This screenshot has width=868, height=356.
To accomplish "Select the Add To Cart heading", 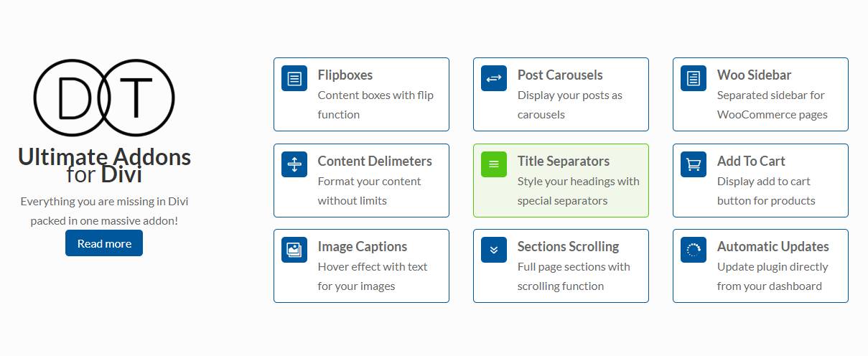I will (x=751, y=161).
